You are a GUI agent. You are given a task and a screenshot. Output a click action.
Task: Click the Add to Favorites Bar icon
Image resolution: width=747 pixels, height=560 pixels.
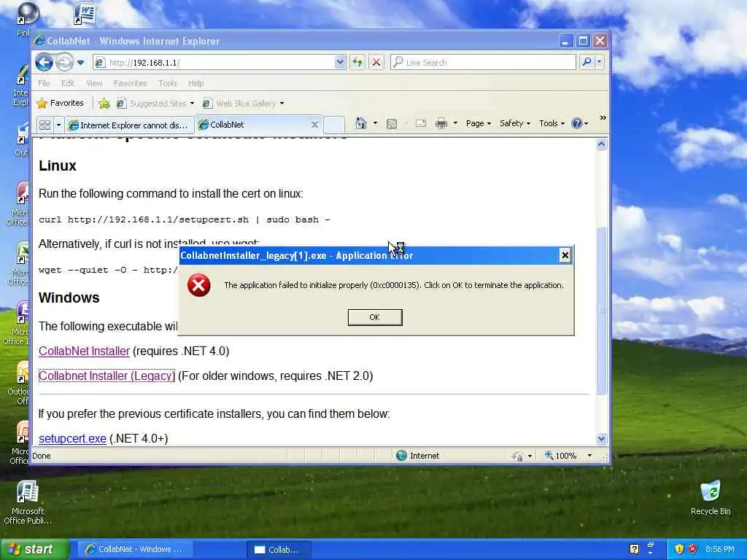coord(104,103)
